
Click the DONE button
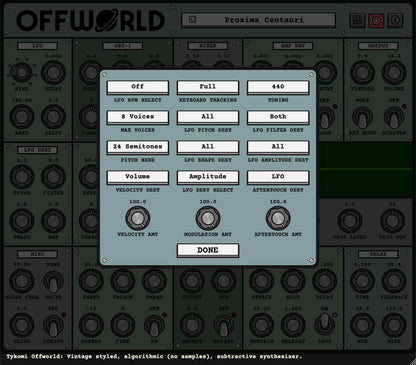(208, 250)
